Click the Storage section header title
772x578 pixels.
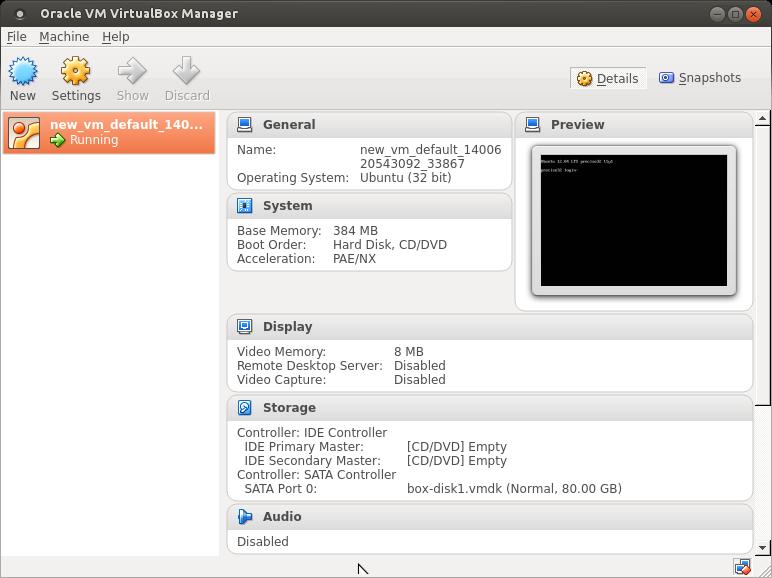tap(289, 408)
